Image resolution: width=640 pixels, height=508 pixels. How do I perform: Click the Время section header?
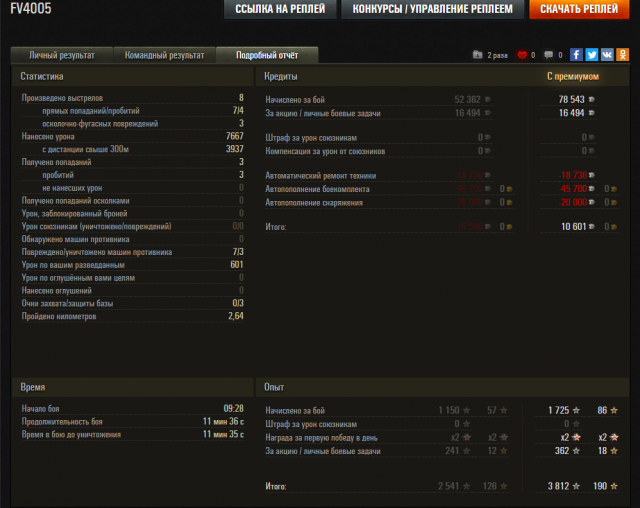tap(32, 387)
